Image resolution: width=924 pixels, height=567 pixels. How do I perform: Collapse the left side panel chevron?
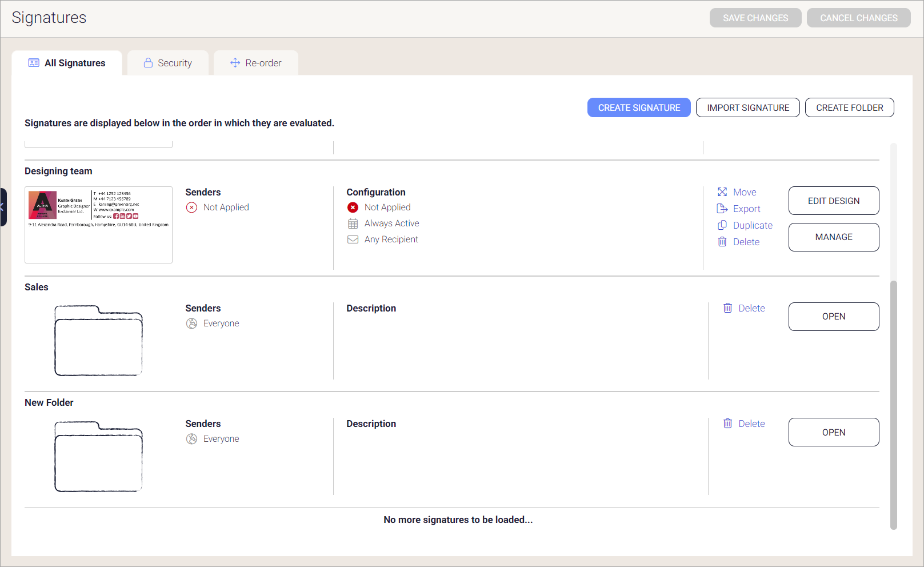[2, 208]
